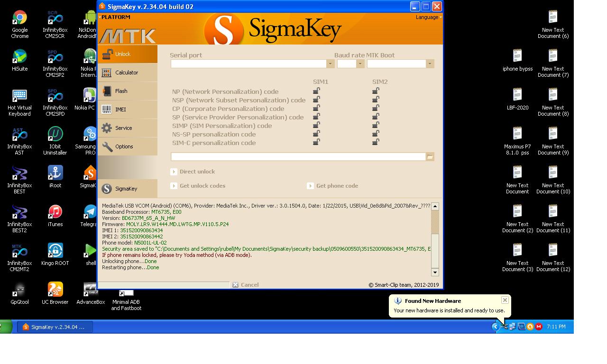
Task: Open GpGtool desktop icon
Action: [x=20, y=293]
